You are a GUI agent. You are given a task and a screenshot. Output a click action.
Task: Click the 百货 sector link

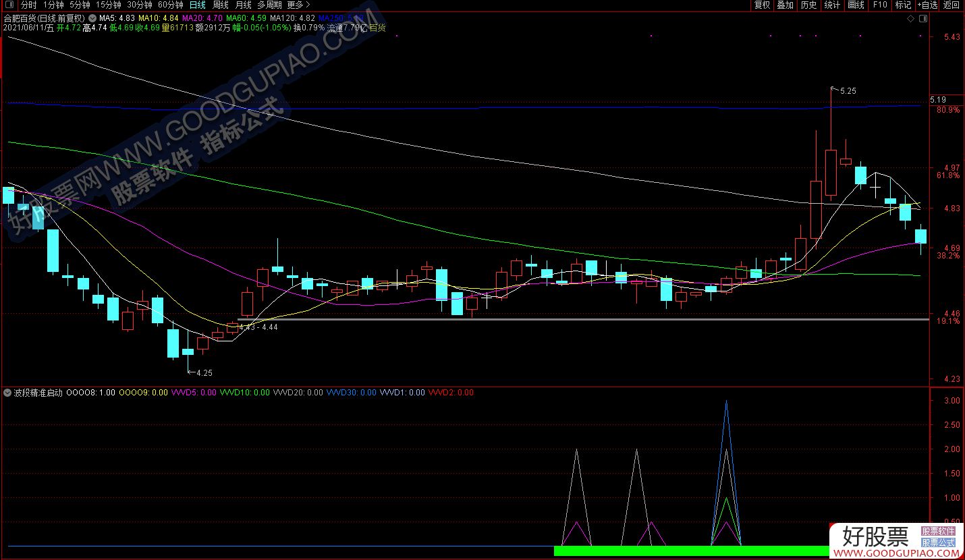377,28
